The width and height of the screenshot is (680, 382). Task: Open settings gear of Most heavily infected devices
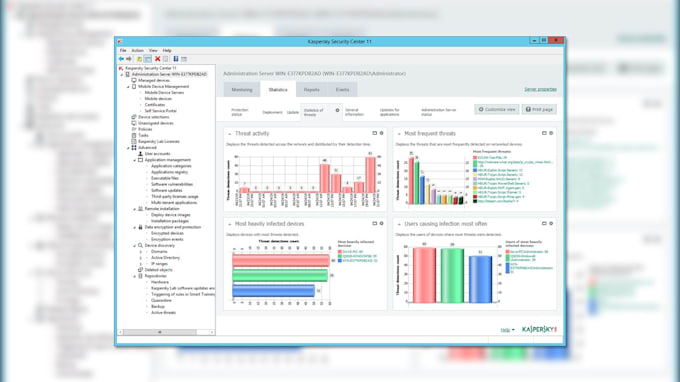click(x=382, y=223)
